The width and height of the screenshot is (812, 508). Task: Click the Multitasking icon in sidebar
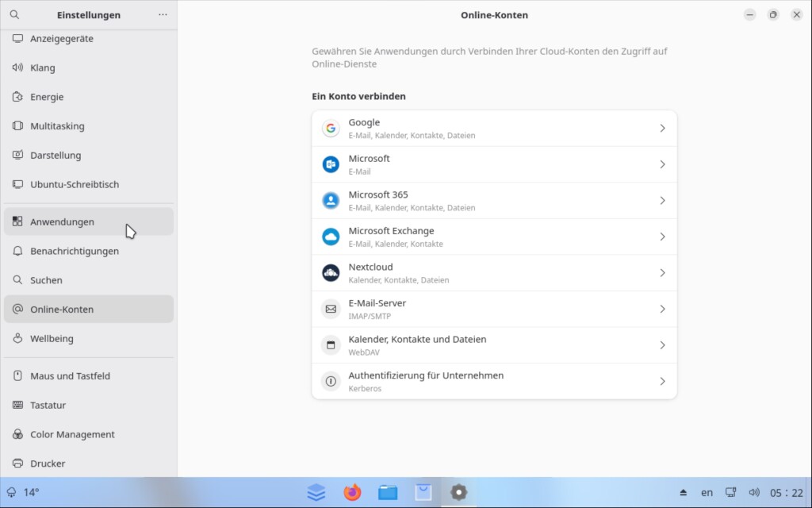click(17, 125)
